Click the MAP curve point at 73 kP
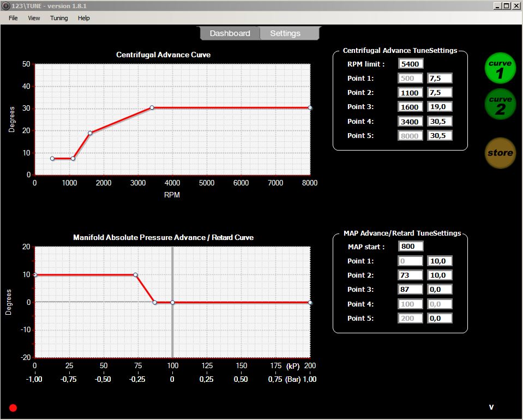The image size is (523, 420). coord(135,275)
